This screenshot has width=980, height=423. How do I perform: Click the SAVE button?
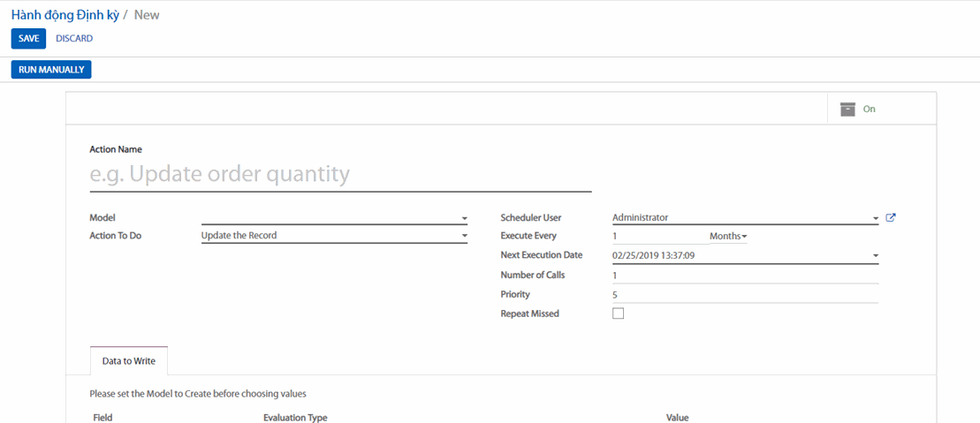click(28, 39)
